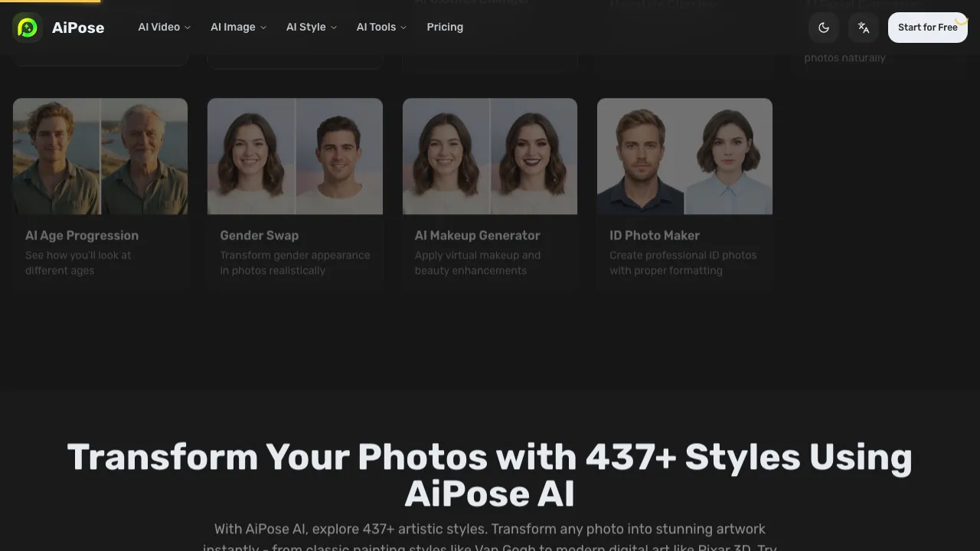Screen dimensions: 980x551
Task: Click the Gender Swap preview image
Action: click(295, 156)
